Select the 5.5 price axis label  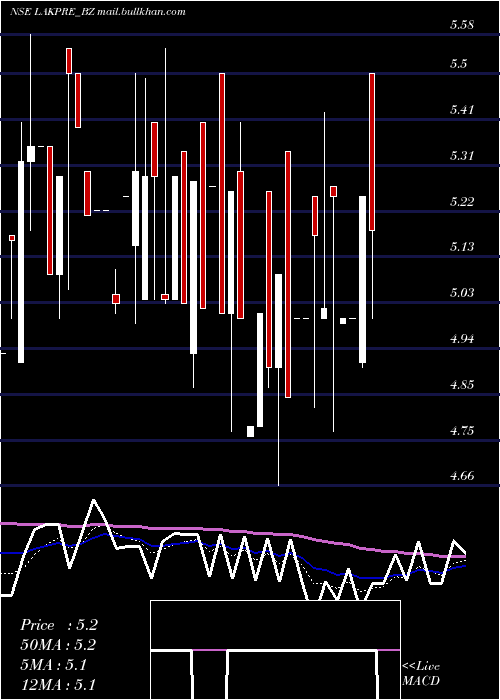[x=458, y=63]
